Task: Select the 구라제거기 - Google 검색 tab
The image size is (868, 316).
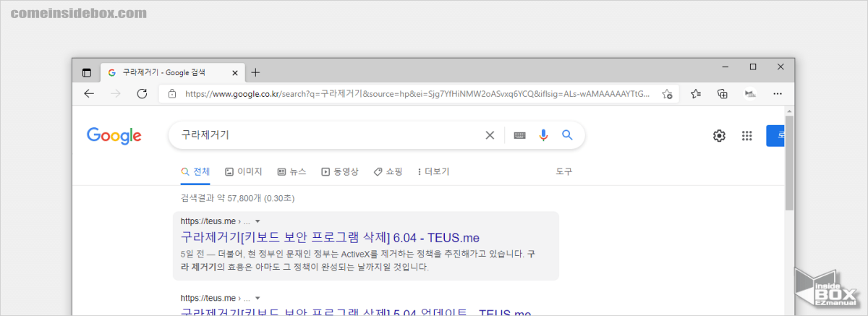Action: tap(172, 72)
